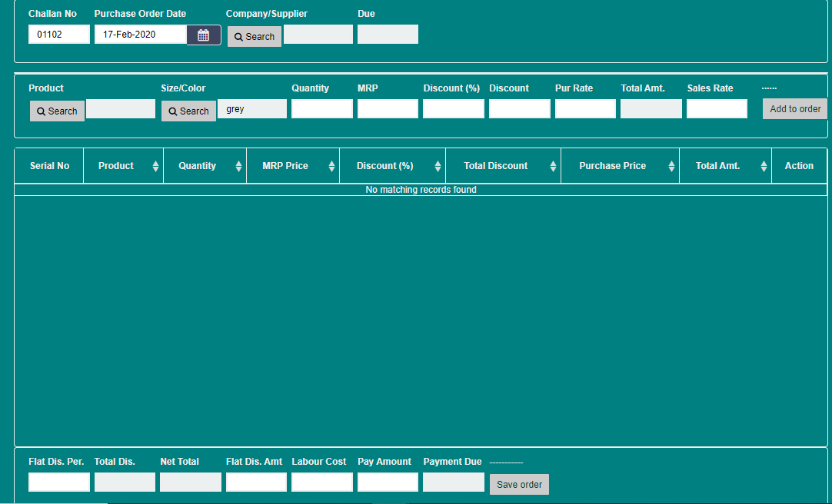Click the Product name field
The height and width of the screenshot is (504, 832).
click(x=121, y=109)
